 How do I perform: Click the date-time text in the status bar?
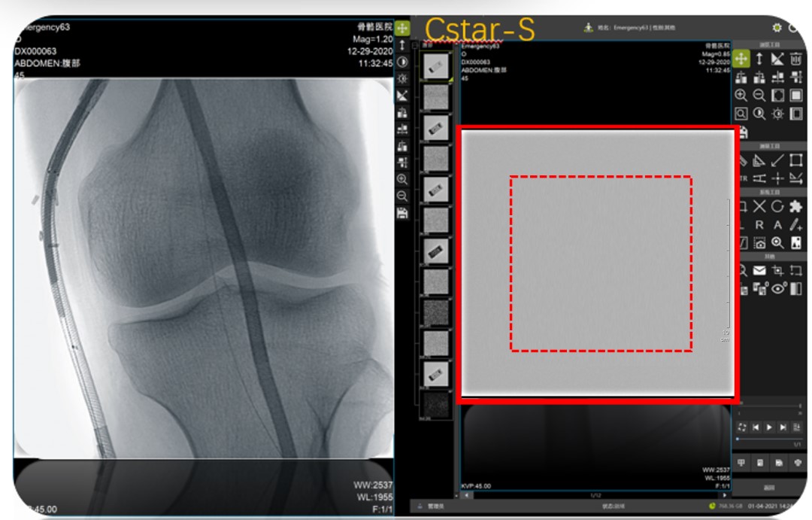[771, 506]
